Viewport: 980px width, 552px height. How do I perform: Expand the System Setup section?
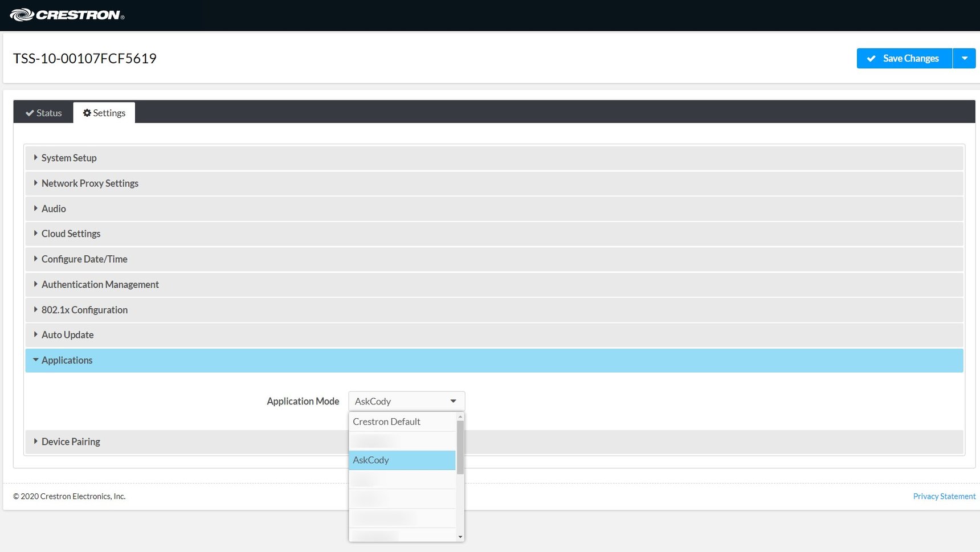(x=68, y=158)
